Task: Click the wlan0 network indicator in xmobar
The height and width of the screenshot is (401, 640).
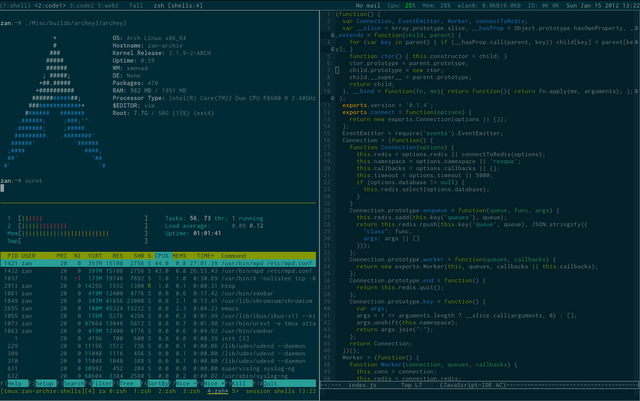Action: [489, 5]
